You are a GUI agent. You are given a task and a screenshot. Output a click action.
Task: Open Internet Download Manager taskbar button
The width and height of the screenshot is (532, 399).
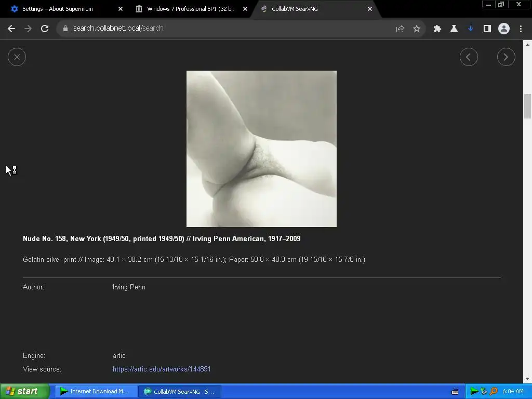(96, 391)
